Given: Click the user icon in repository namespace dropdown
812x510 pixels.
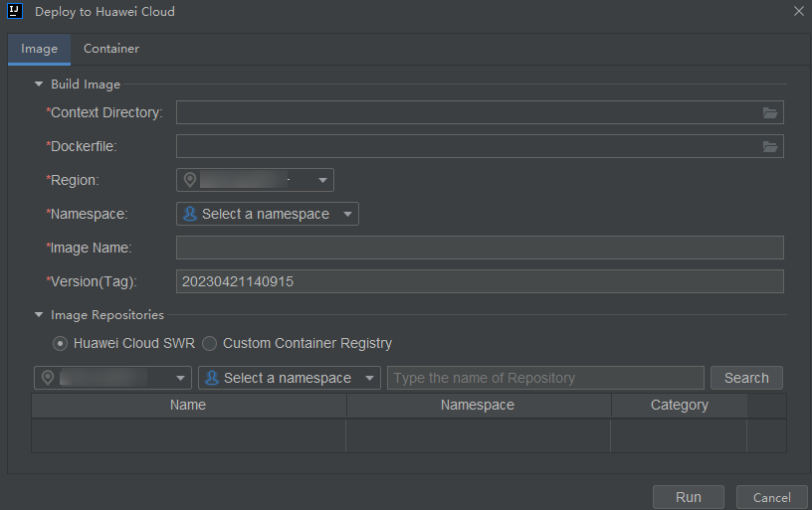Looking at the screenshot, I should point(212,378).
